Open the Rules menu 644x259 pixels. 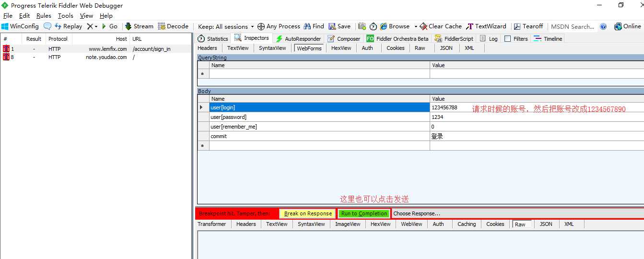click(x=44, y=15)
